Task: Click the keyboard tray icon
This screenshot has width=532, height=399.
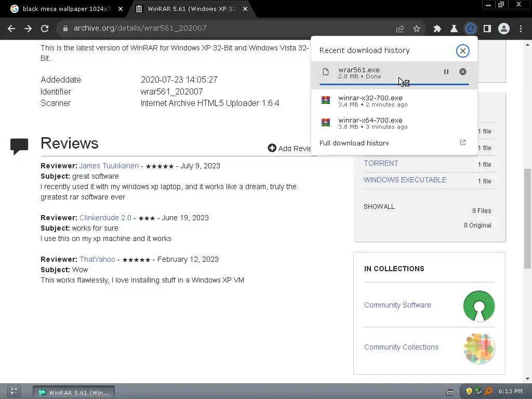Action: (x=449, y=392)
